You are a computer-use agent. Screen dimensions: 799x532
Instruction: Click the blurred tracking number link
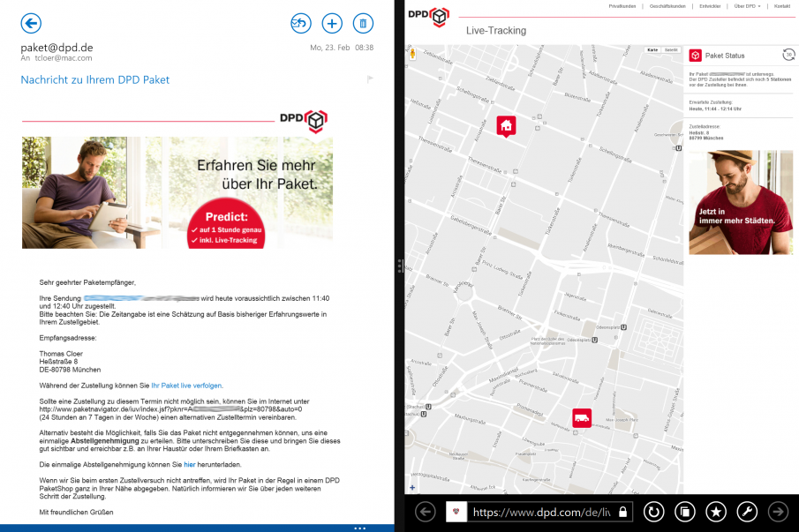(x=141, y=298)
